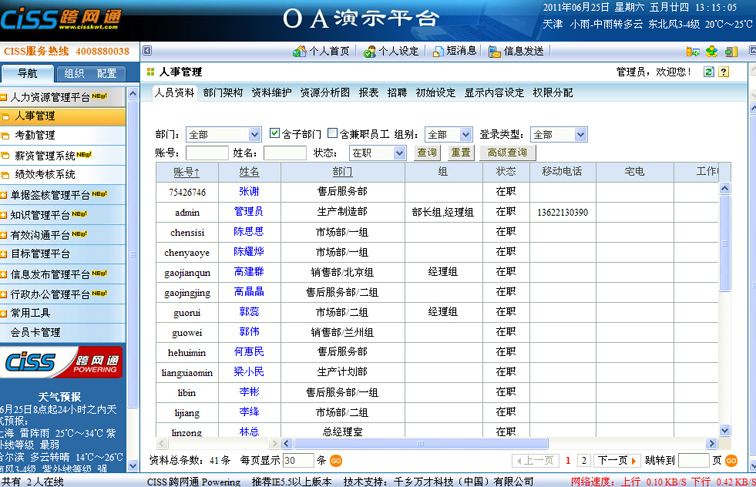Screen dimensions: 756x487
Task: Click the 信息发送 send info icon
Action: [x=495, y=51]
